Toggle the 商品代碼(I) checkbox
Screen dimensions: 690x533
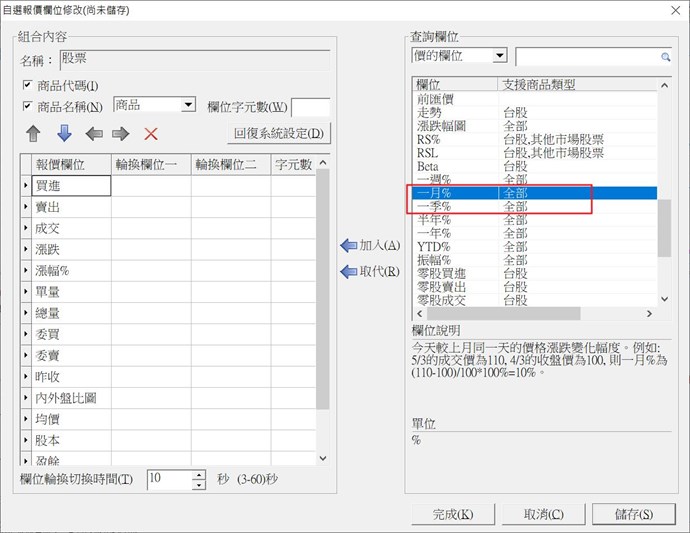click(28, 85)
